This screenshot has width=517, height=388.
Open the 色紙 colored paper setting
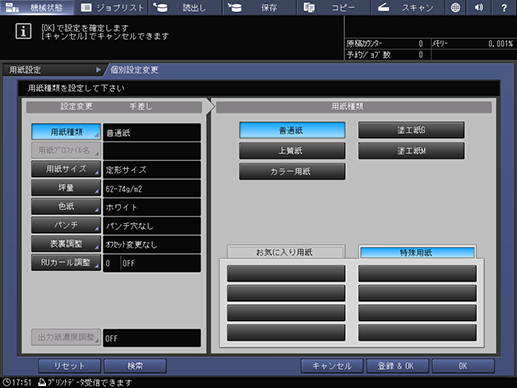pyautogui.click(x=66, y=206)
